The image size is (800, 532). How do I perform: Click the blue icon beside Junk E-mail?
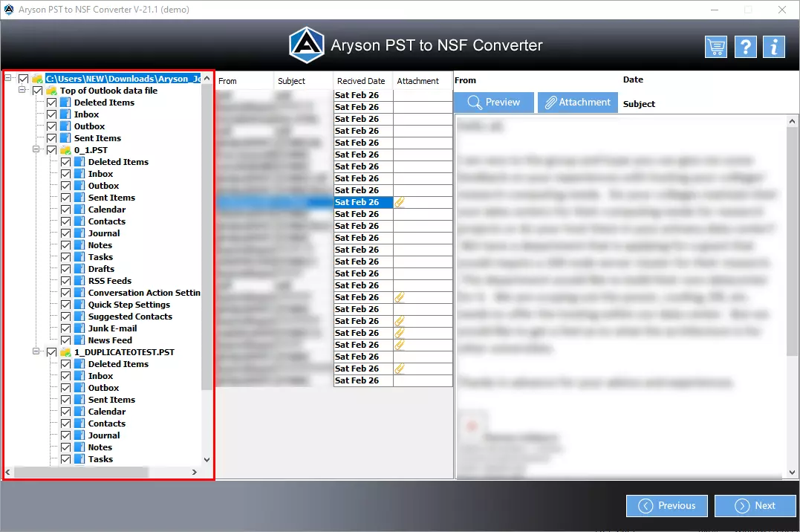coord(79,328)
